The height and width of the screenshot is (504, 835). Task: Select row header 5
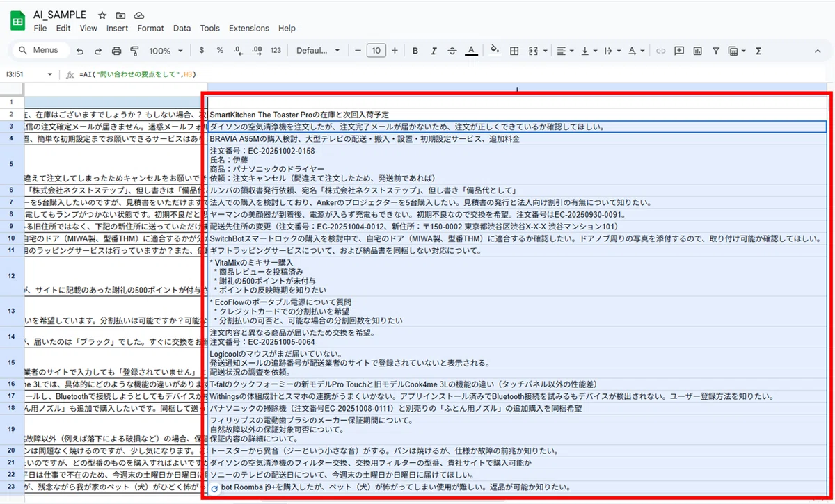[x=11, y=164]
